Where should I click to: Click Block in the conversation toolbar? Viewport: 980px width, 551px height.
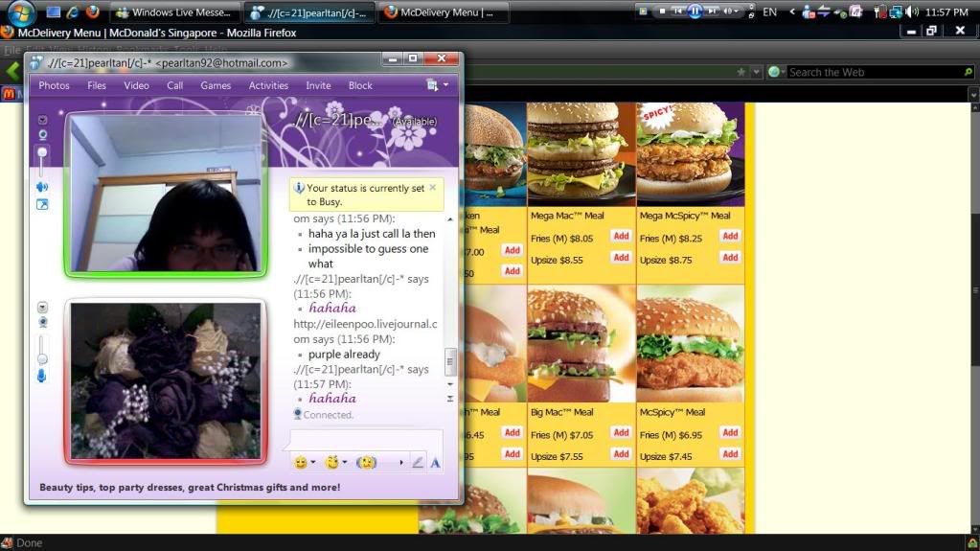(360, 85)
